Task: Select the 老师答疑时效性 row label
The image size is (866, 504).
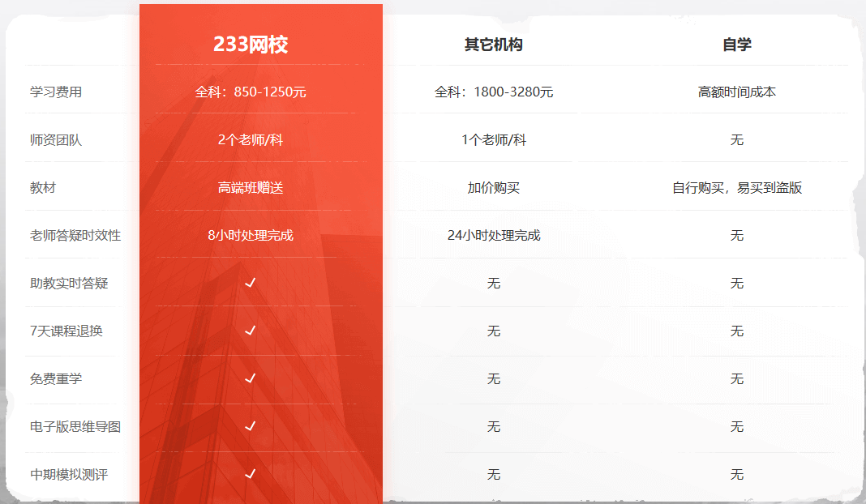Action: 75,236
